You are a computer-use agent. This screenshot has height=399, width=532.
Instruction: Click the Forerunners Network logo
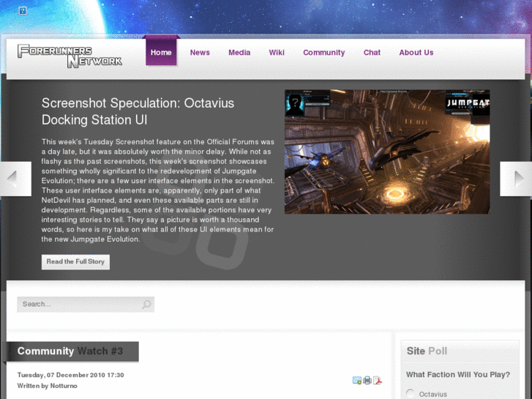click(x=70, y=56)
